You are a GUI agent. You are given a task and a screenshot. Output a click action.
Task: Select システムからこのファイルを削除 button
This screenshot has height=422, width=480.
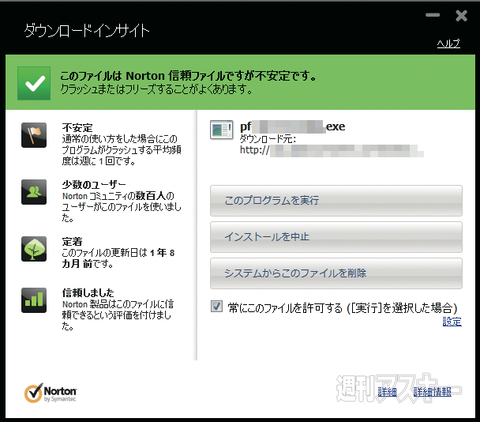click(x=336, y=273)
